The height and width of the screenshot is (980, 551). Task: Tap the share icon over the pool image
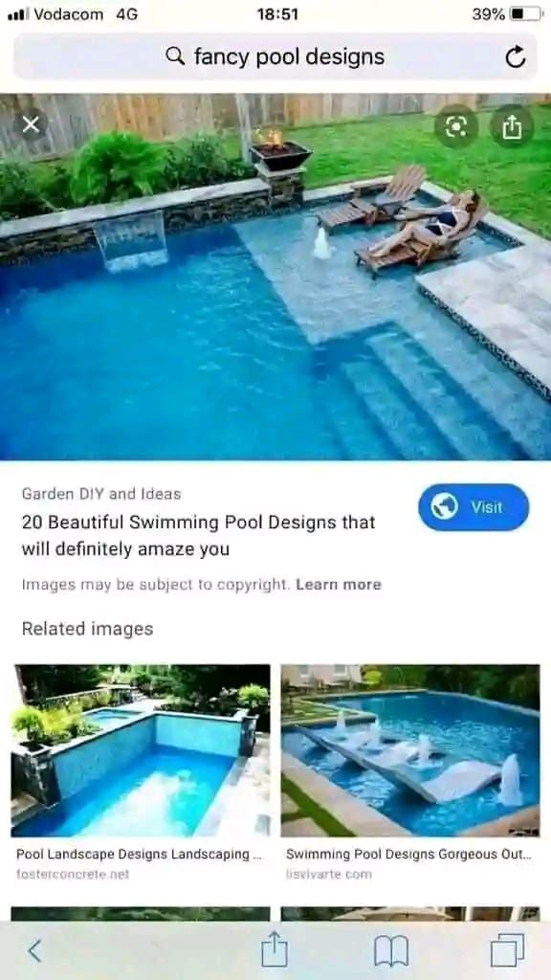pyautogui.click(x=511, y=127)
